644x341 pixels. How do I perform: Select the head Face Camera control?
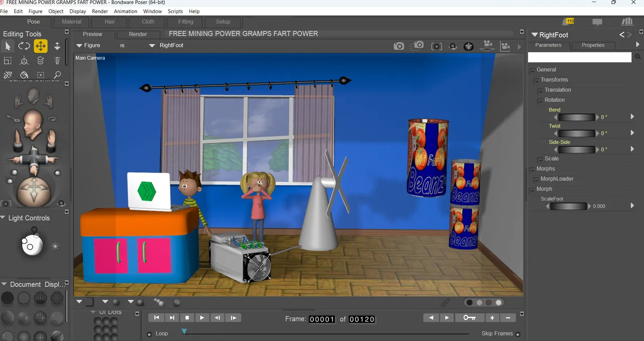pyautogui.click(x=34, y=96)
